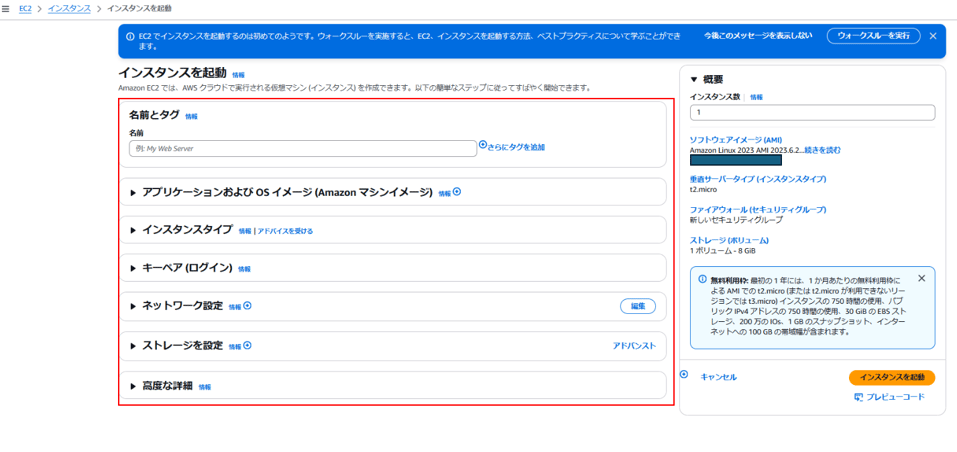Image resolution: width=957 pixels, height=452 pixels.
Task: Click the circle icon left of Cancel
Action: point(684,374)
